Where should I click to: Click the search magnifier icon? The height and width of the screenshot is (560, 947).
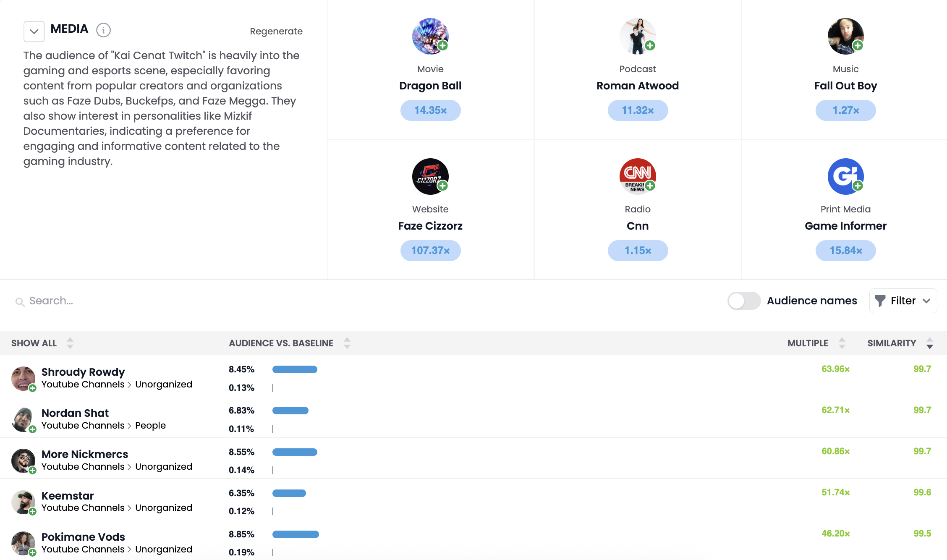pyautogui.click(x=20, y=301)
